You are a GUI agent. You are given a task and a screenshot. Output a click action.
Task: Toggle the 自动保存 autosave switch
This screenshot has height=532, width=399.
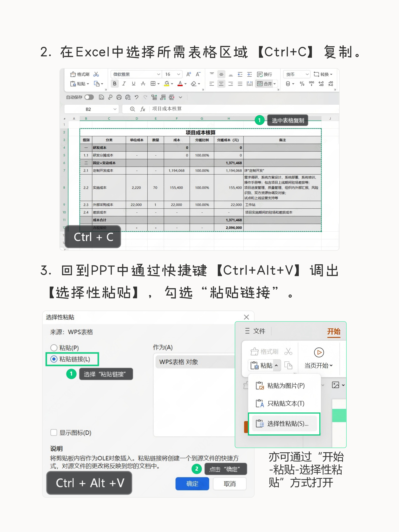[89, 97]
